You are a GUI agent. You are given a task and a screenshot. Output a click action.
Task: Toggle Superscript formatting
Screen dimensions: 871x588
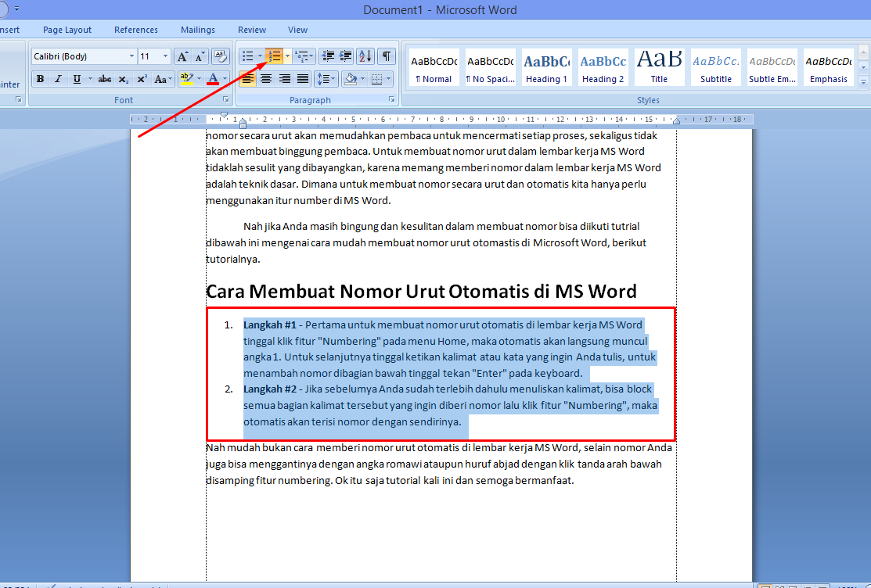142,79
